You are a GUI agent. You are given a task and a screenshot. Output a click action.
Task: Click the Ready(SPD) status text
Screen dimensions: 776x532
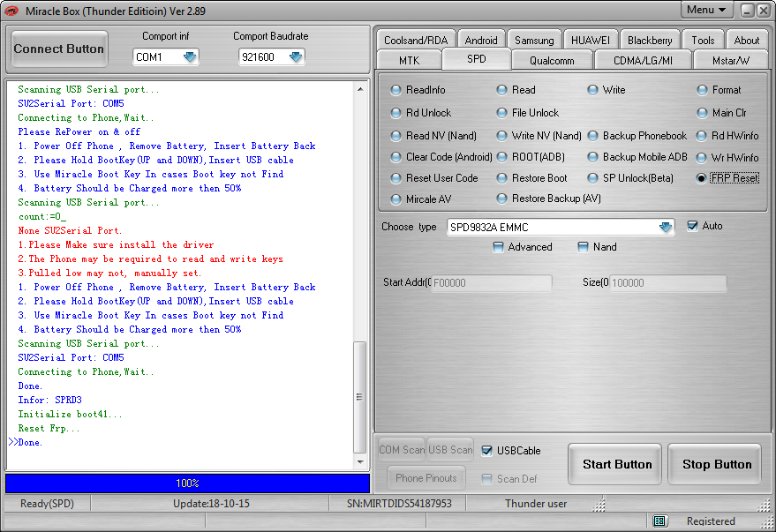point(47,503)
